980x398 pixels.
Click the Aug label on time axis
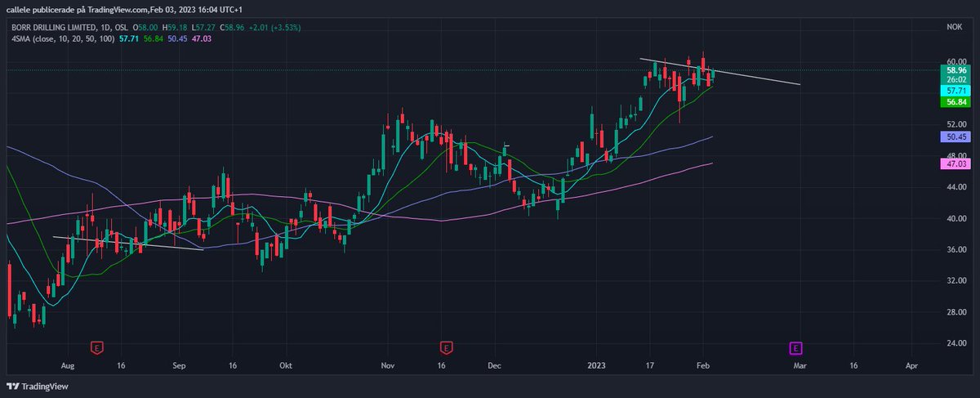click(68, 367)
